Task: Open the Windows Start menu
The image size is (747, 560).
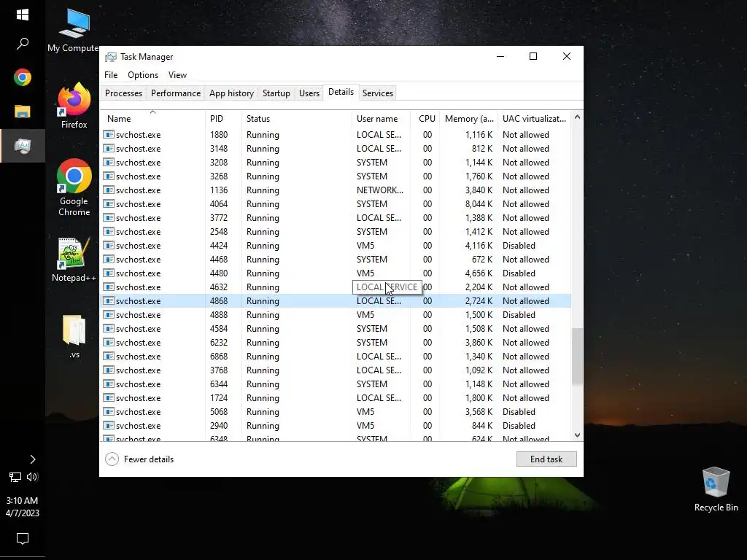Action: (x=23, y=15)
